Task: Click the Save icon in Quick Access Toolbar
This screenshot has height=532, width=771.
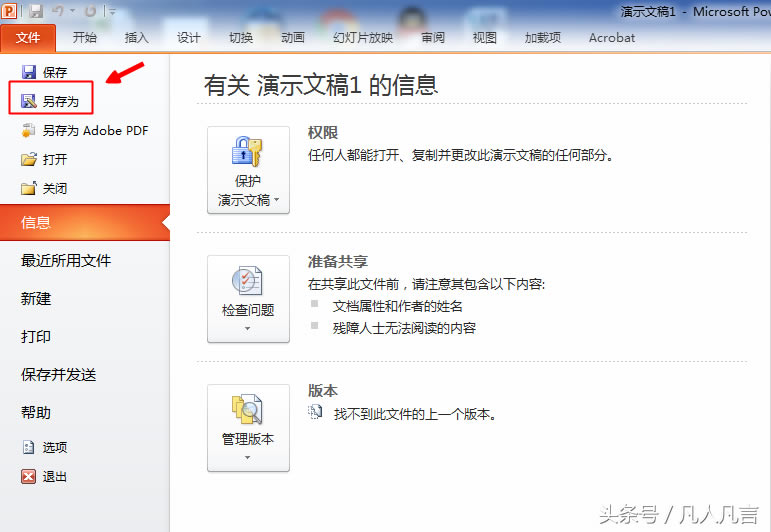Action: click(36, 11)
